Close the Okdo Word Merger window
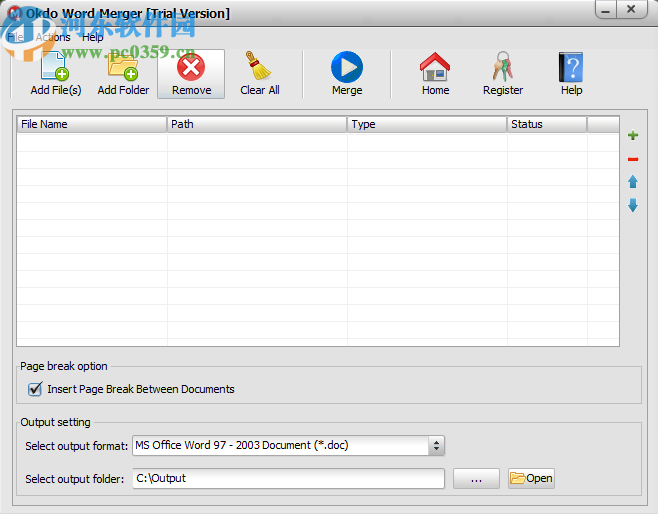658x514 pixels. pos(631,10)
